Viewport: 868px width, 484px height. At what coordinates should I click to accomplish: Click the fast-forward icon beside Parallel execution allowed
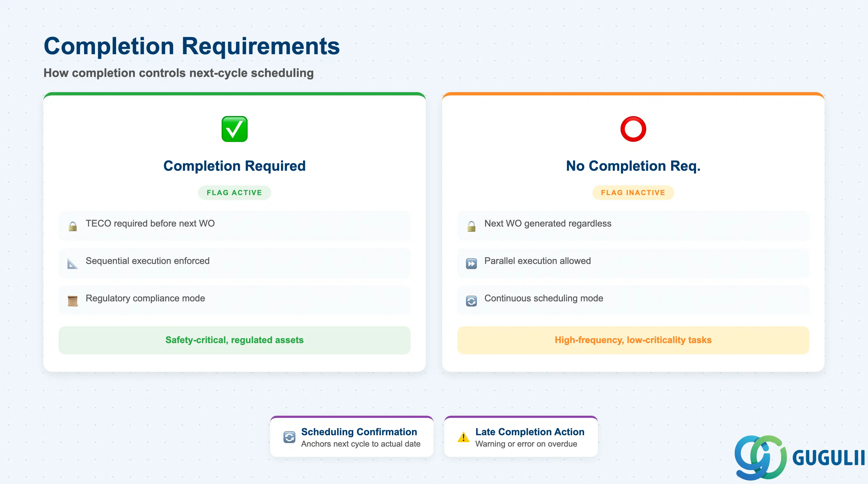[x=471, y=263]
